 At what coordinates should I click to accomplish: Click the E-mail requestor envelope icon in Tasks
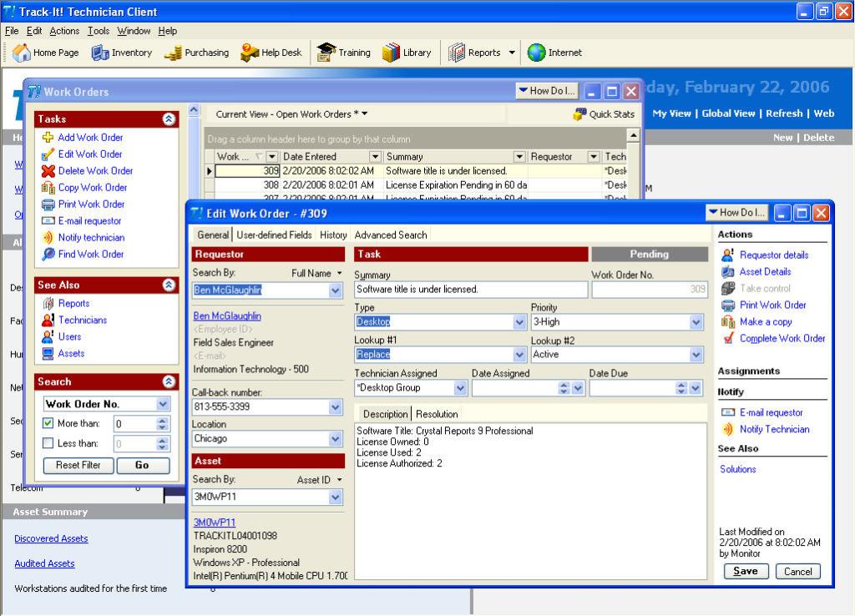48,221
